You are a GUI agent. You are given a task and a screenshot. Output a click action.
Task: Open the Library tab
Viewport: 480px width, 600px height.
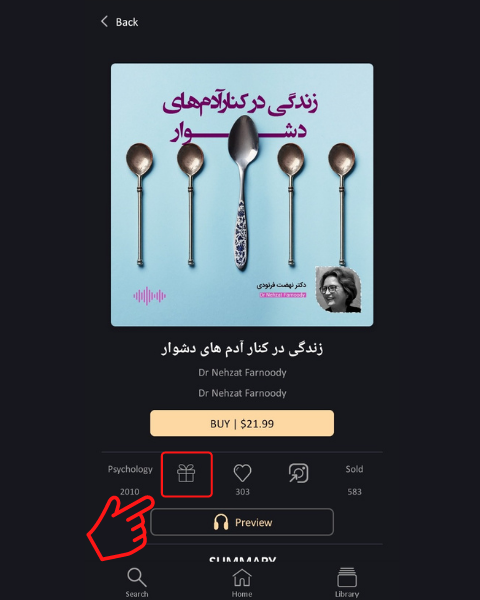pyautogui.click(x=347, y=582)
